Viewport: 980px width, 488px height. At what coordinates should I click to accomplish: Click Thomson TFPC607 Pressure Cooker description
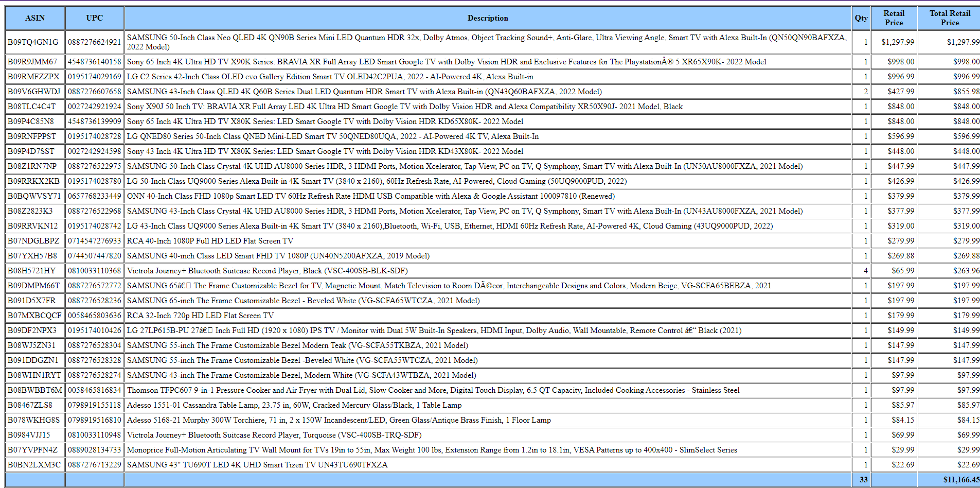[x=488, y=390]
